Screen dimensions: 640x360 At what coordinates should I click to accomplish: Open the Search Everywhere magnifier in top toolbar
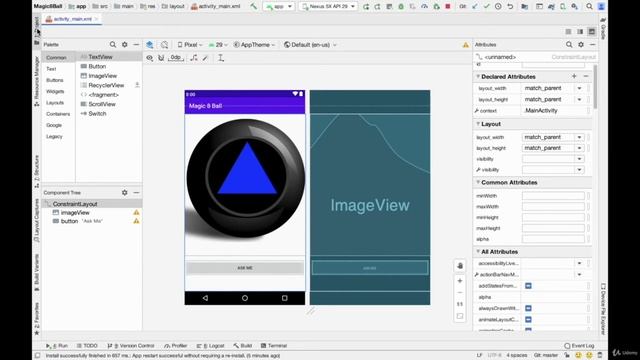point(589,7)
